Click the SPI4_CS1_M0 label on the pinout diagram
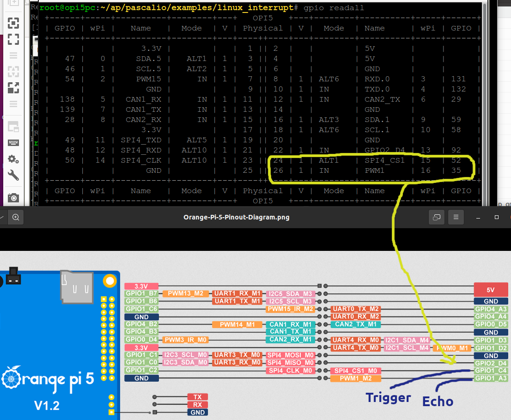Image resolution: width=511 pixels, height=420 pixels. coord(356,371)
